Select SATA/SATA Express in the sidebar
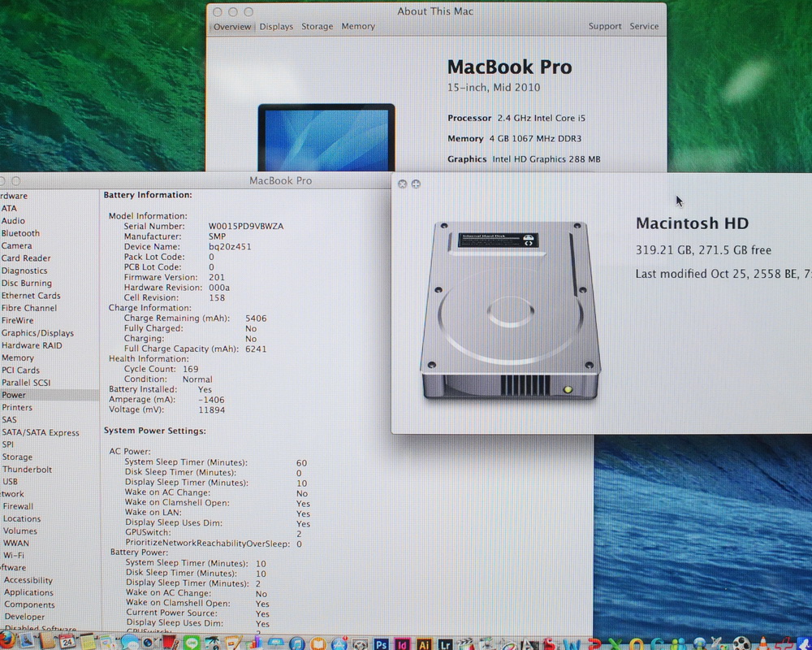This screenshot has height=650, width=812. point(41,432)
